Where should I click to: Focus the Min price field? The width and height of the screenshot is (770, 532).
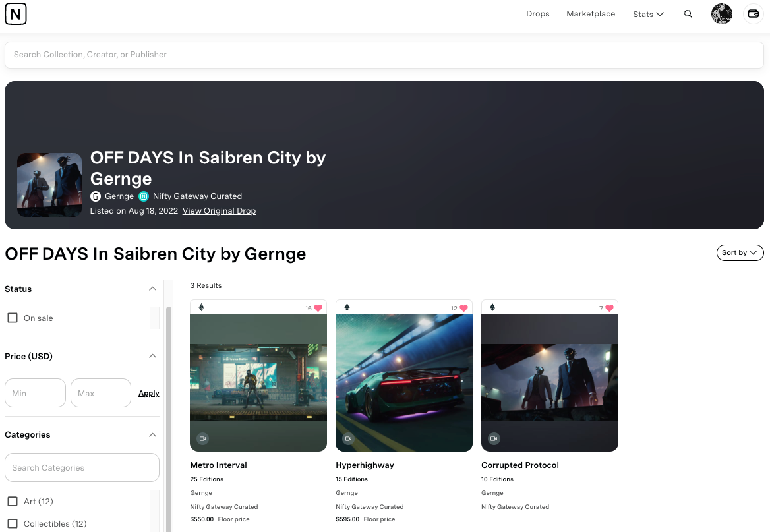click(x=36, y=393)
